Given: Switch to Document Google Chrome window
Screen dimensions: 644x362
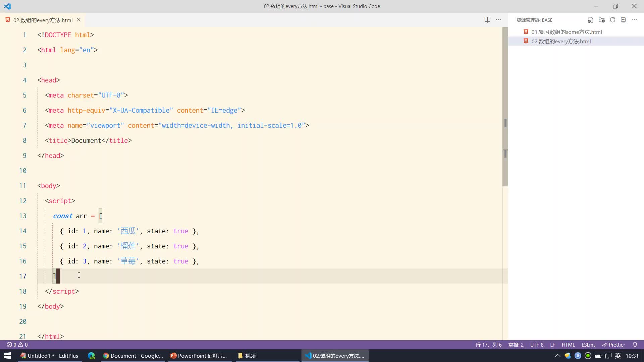Looking at the screenshot, I should coord(133,356).
